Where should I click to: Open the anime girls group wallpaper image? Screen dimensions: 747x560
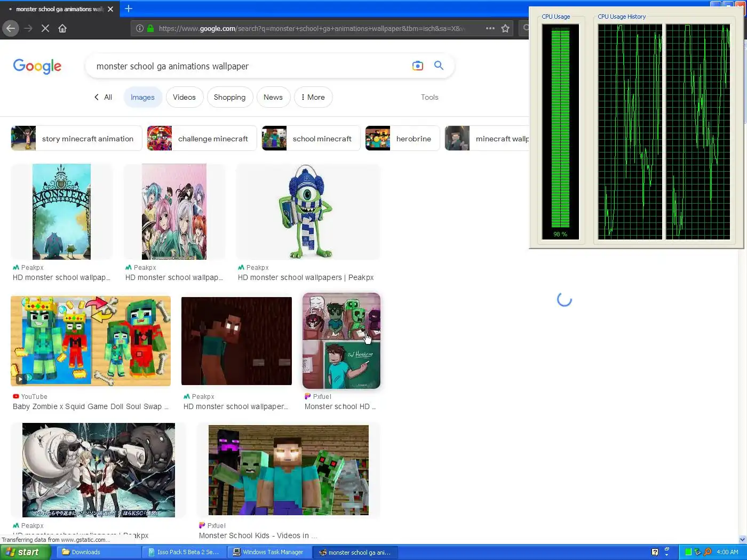point(174,212)
